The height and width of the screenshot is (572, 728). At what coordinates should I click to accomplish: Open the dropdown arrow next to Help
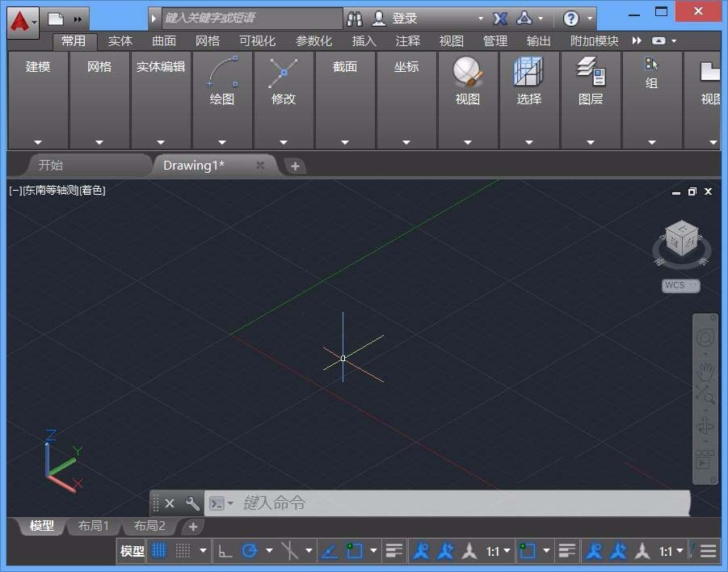[x=590, y=19]
